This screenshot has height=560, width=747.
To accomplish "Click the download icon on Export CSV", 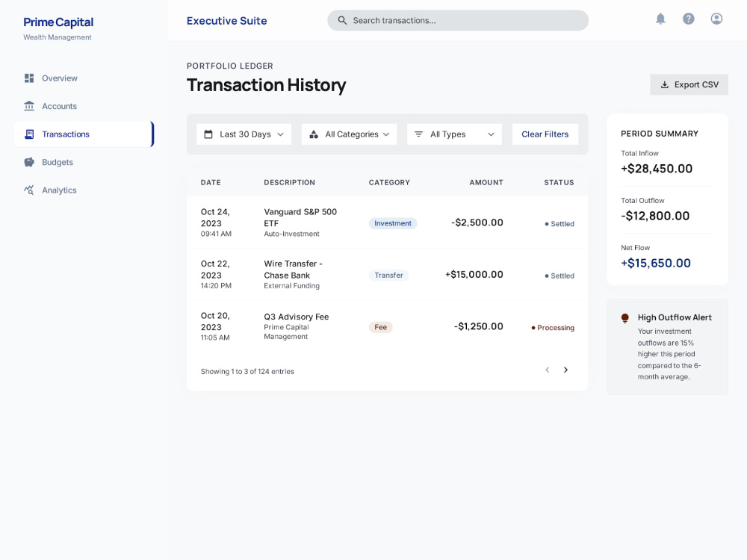I will 664,85.
